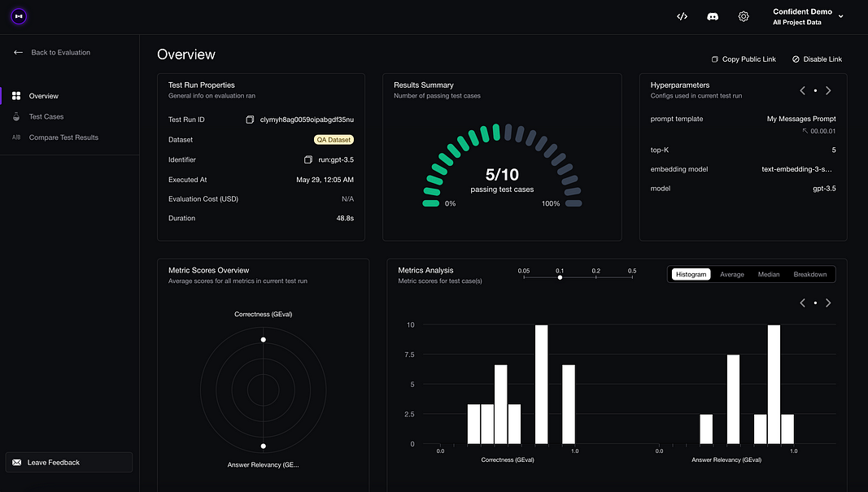Viewport: 868px width, 492px height.
Task: Click the embedding model value text-embedding-3-s…
Action: point(796,169)
